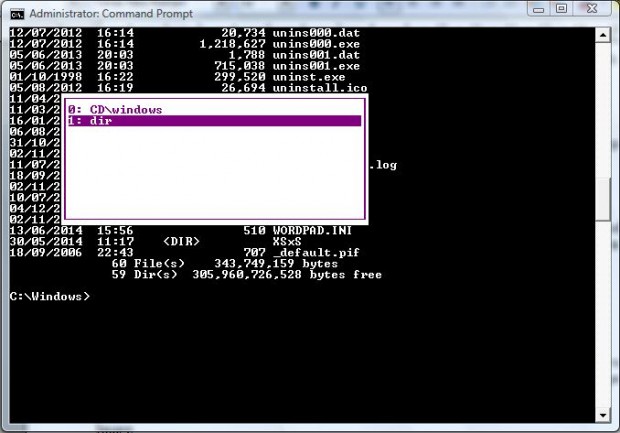The image size is (620, 433).
Task: Click the '343,749,159 bytes' total text
Action: point(276,264)
